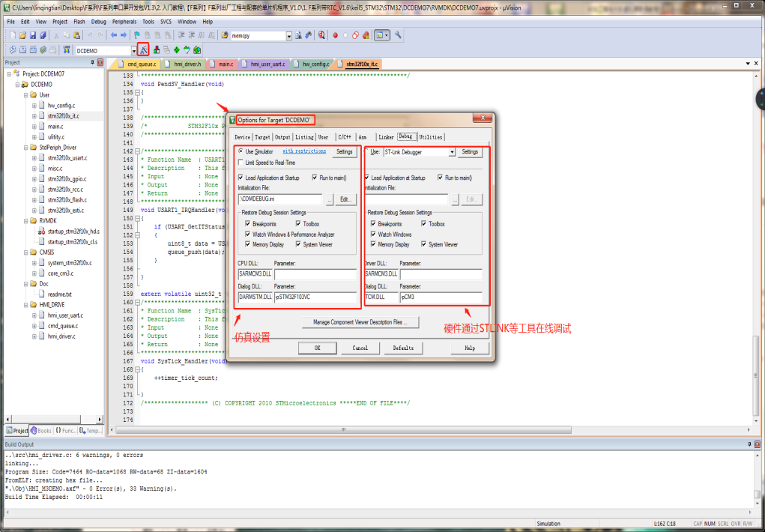Click the Navigate Backward arrow icon

[114, 35]
